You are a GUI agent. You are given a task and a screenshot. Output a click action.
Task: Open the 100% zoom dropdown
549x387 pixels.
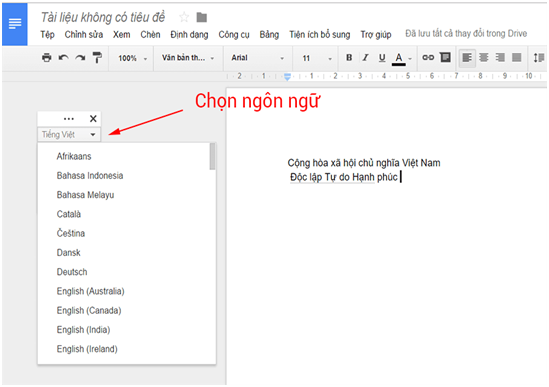(x=132, y=58)
